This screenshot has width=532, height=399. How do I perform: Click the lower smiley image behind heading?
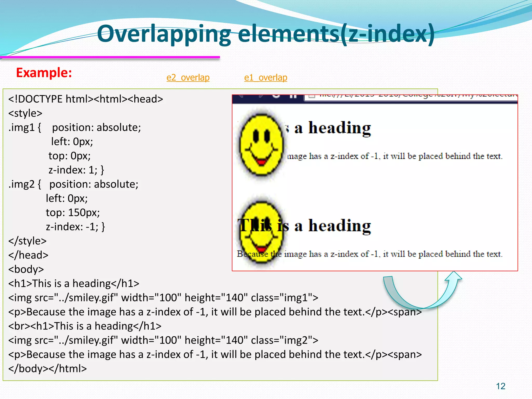tap(261, 232)
